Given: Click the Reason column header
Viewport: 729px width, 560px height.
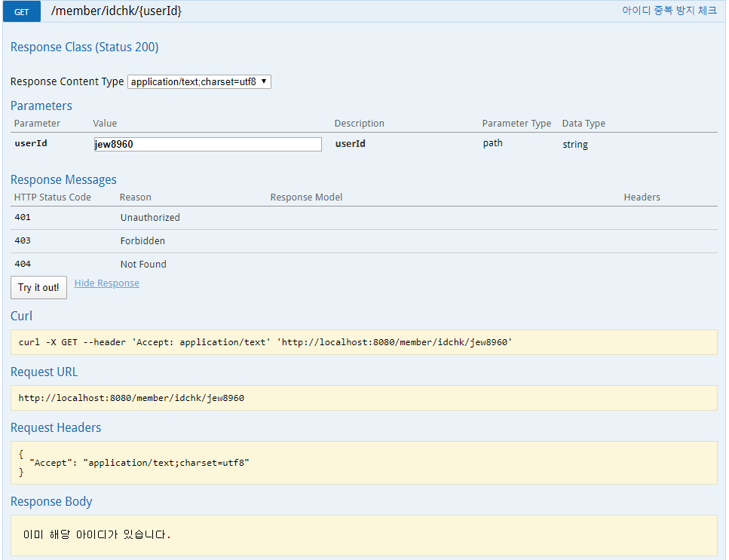Looking at the screenshot, I should pyautogui.click(x=135, y=197).
